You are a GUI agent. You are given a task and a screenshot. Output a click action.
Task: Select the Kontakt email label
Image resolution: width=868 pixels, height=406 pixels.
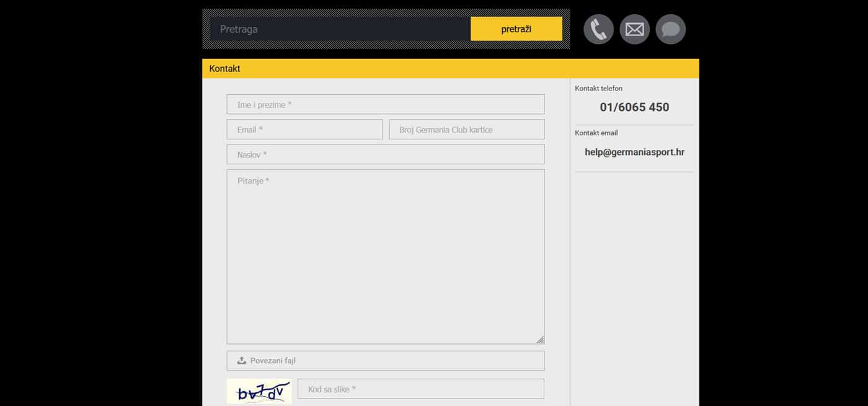596,133
